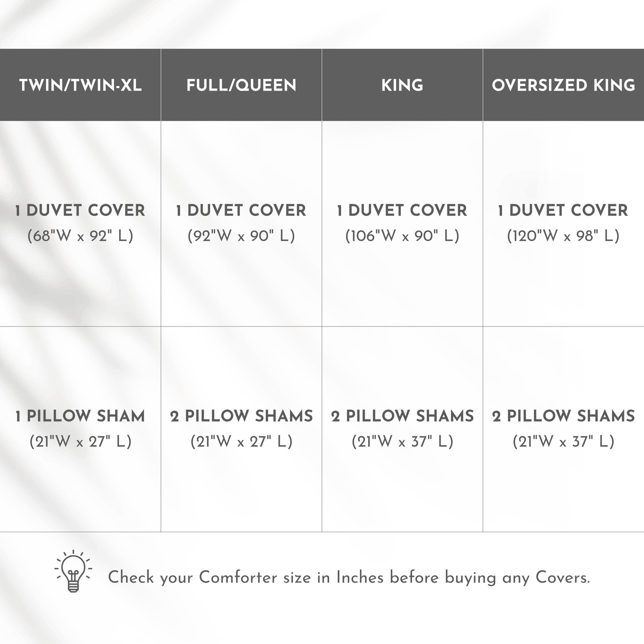Click the lightbulb tip icon
Viewport: 644px width, 644px height.
pos(73,572)
